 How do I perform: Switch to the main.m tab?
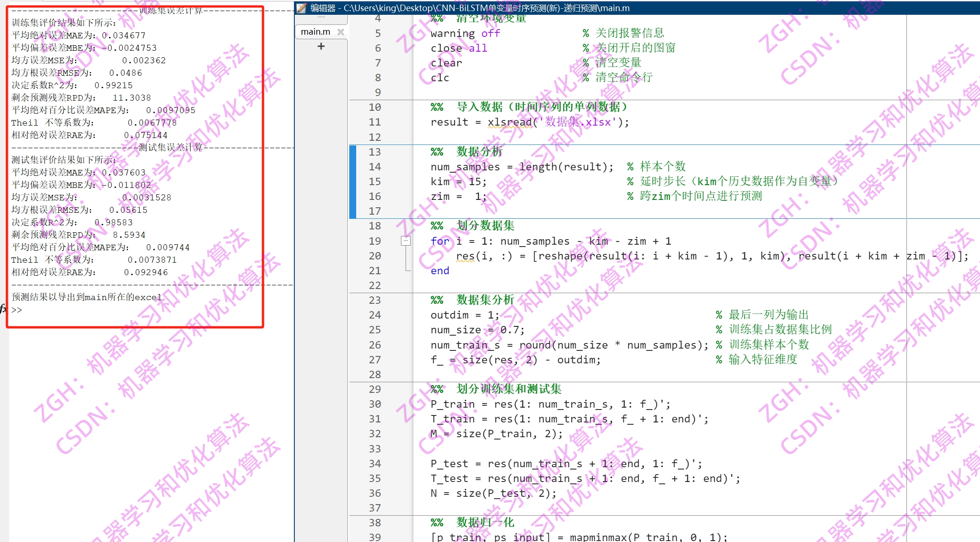(x=316, y=32)
